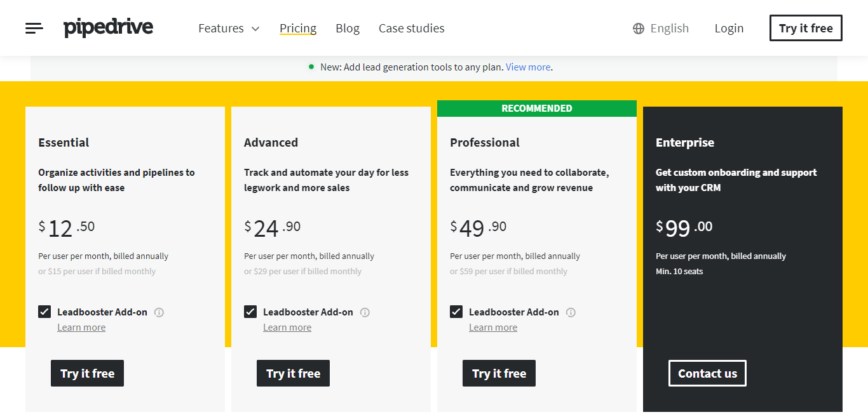Open Case studies in navigation

(x=412, y=29)
